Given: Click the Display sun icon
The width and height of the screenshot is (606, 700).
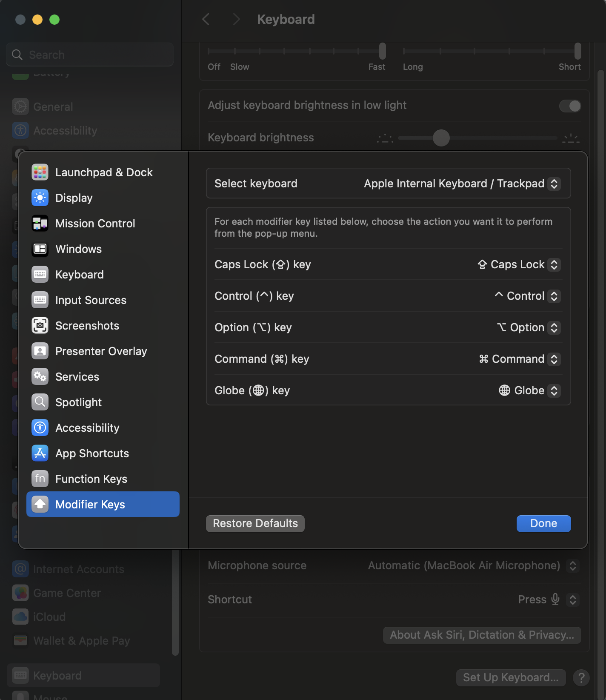Looking at the screenshot, I should pyautogui.click(x=40, y=198).
